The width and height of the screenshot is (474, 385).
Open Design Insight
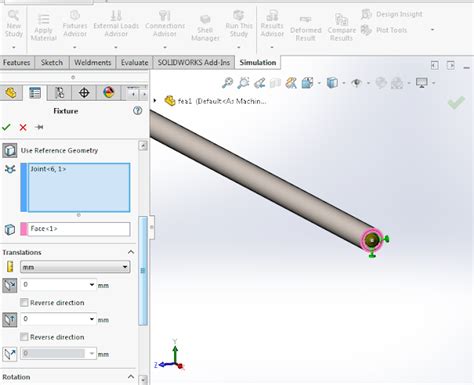click(392, 14)
